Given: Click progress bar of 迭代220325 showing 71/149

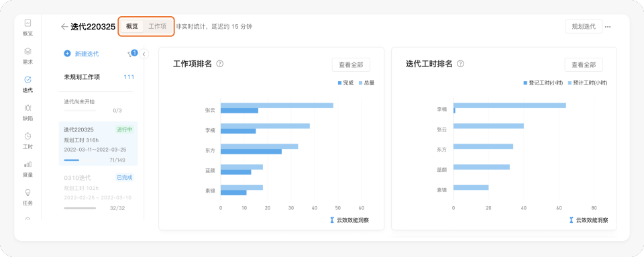Looking at the screenshot, I should point(80,160).
